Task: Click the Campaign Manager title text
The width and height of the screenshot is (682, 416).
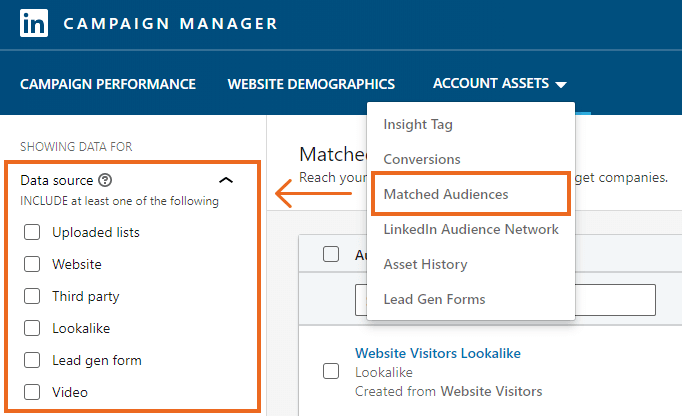Action: 170,23
